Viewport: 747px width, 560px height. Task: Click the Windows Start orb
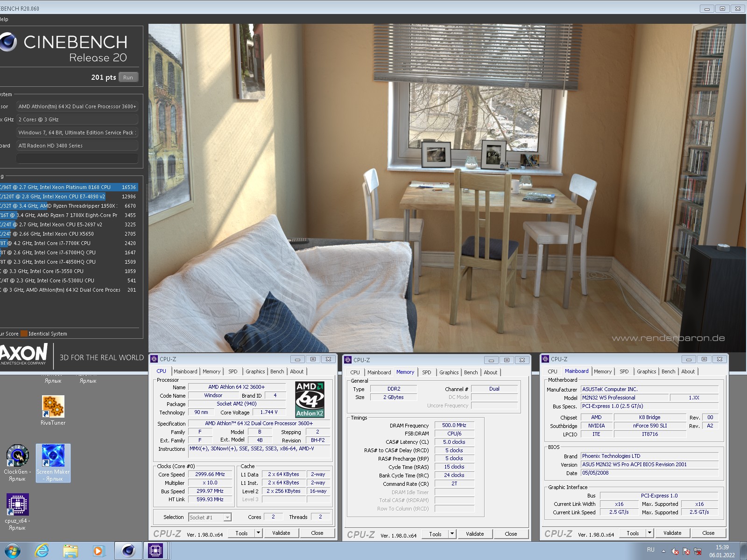[x=13, y=551]
